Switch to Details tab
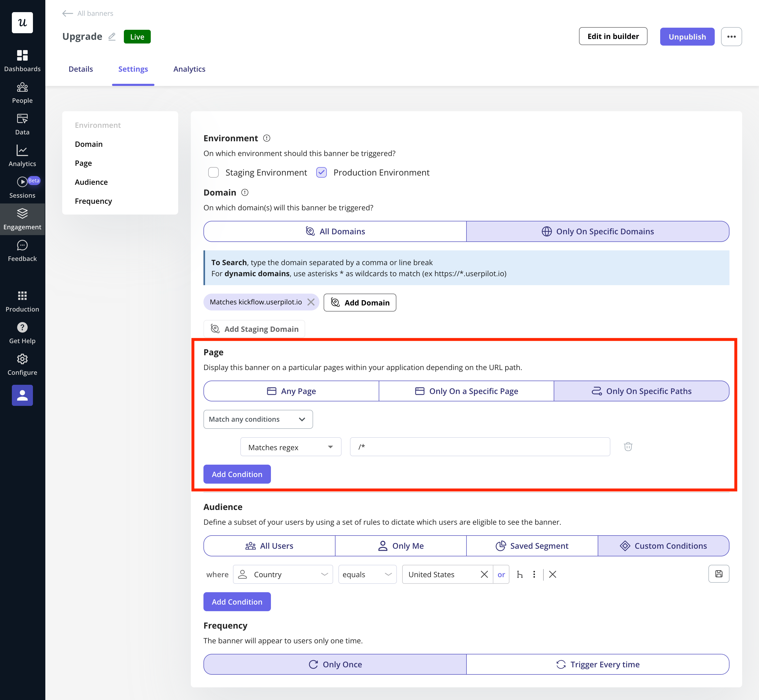 tap(81, 69)
